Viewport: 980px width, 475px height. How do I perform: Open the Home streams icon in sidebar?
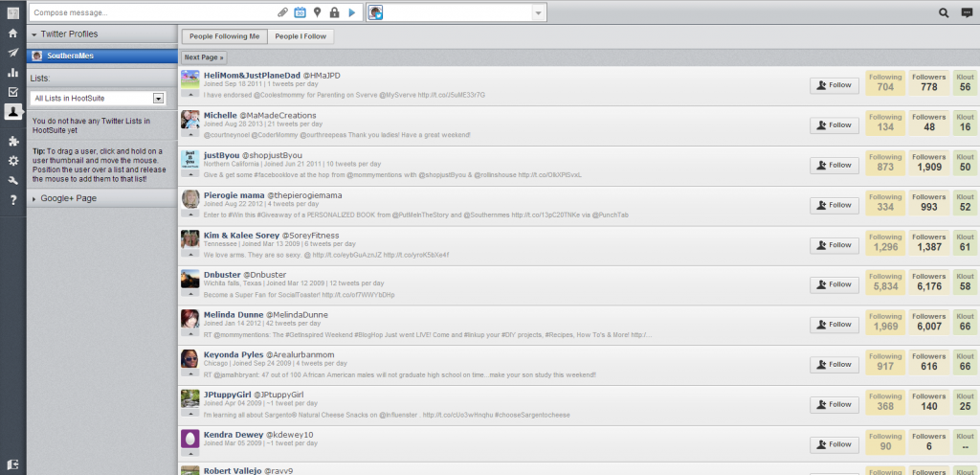click(12, 34)
